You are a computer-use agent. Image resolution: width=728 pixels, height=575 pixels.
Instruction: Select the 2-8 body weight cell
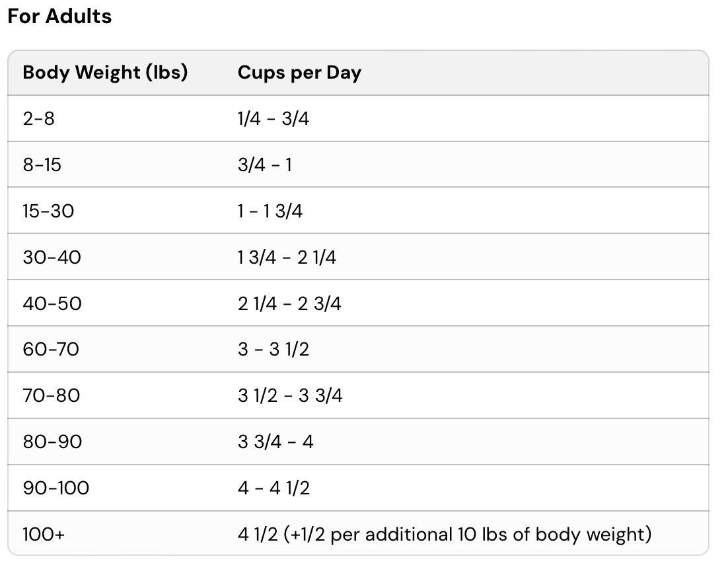[39, 119]
